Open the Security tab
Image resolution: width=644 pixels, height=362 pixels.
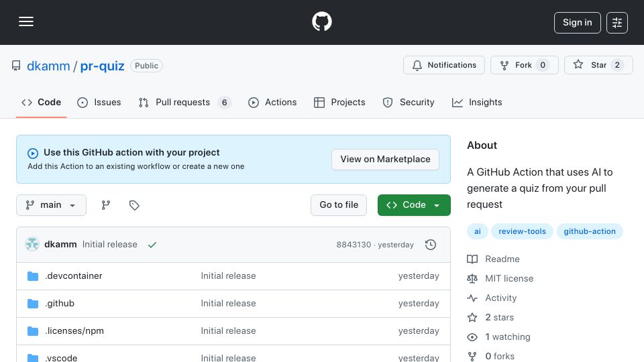(409, 102)
